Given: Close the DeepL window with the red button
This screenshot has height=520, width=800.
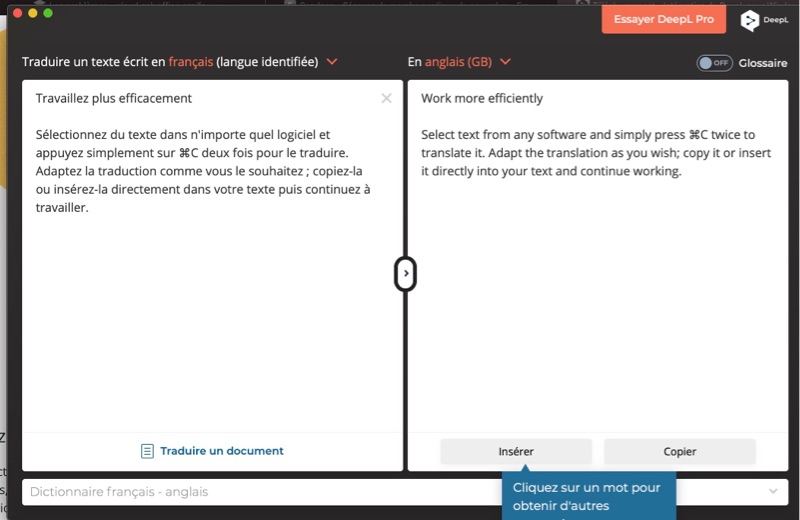Looking at the screenshot, I should (16, 13).
